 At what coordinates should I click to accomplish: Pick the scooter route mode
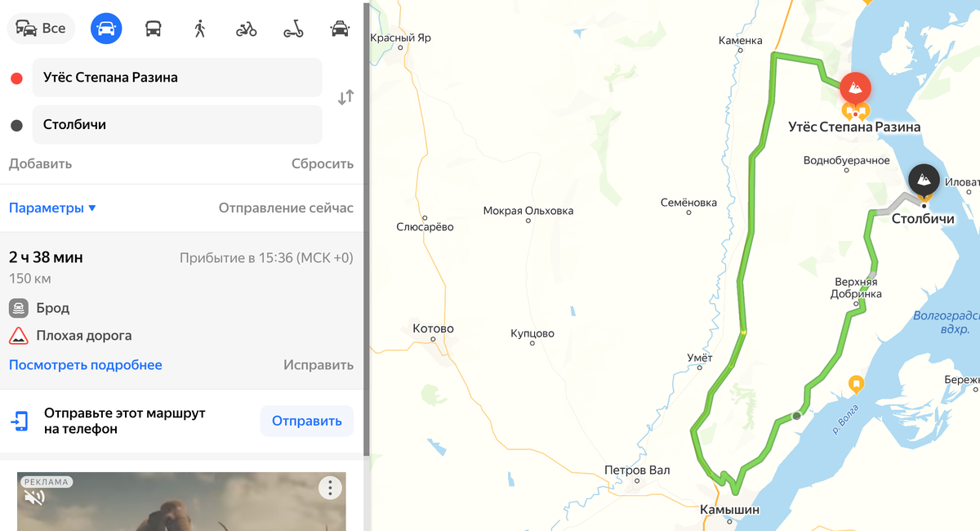tap(293, 29)
